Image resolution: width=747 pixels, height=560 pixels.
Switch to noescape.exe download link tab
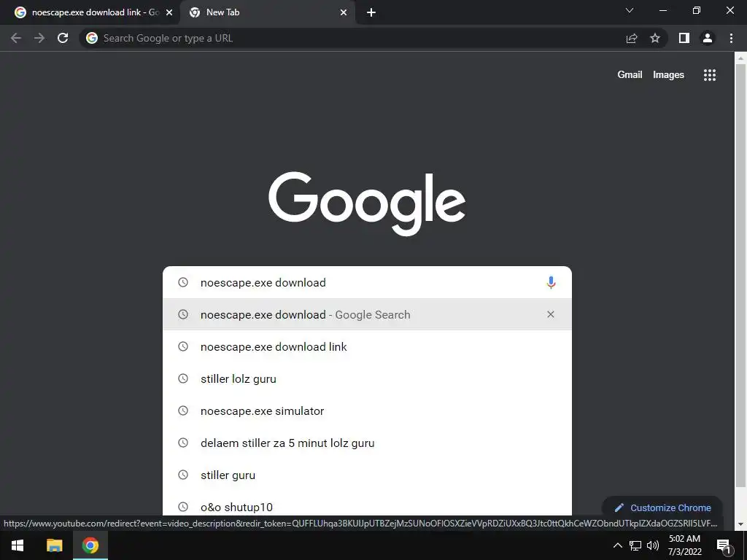(90, 12)
